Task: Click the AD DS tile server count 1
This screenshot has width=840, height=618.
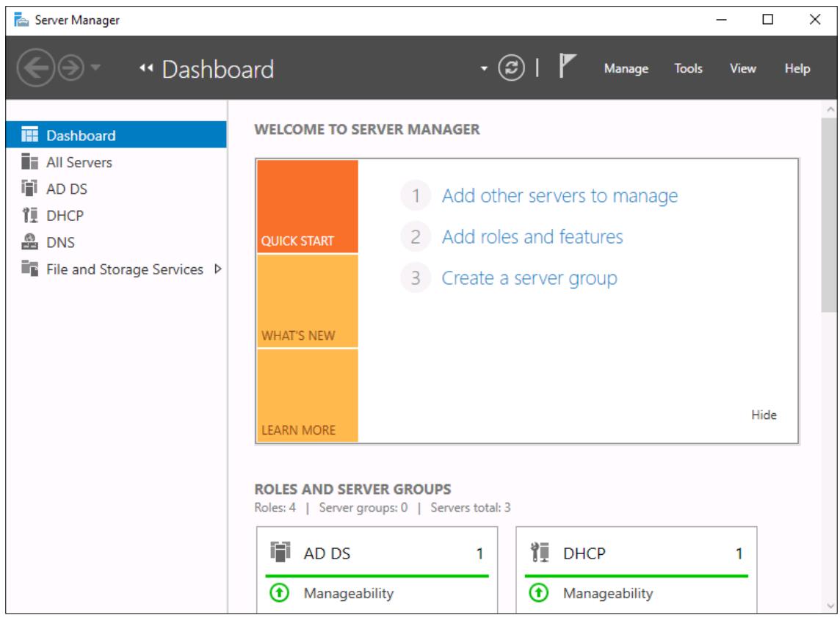Action: point(480,553)
